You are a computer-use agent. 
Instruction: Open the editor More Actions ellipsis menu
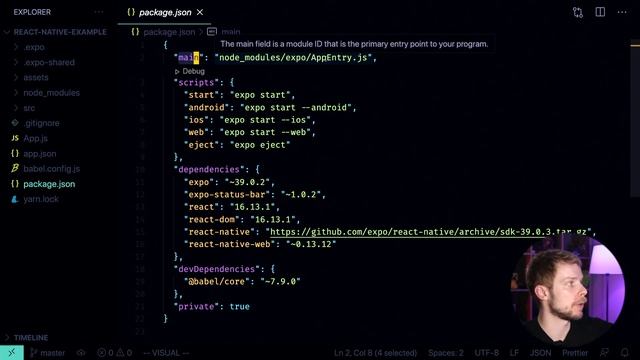622,12
